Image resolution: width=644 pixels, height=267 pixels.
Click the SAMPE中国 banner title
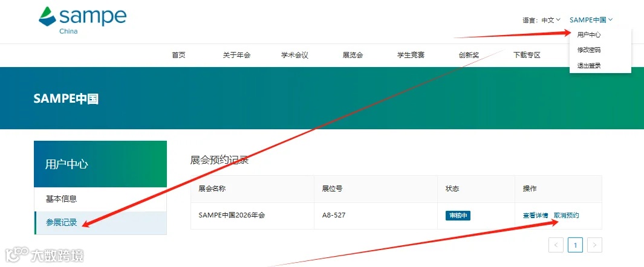coord(66,99)
